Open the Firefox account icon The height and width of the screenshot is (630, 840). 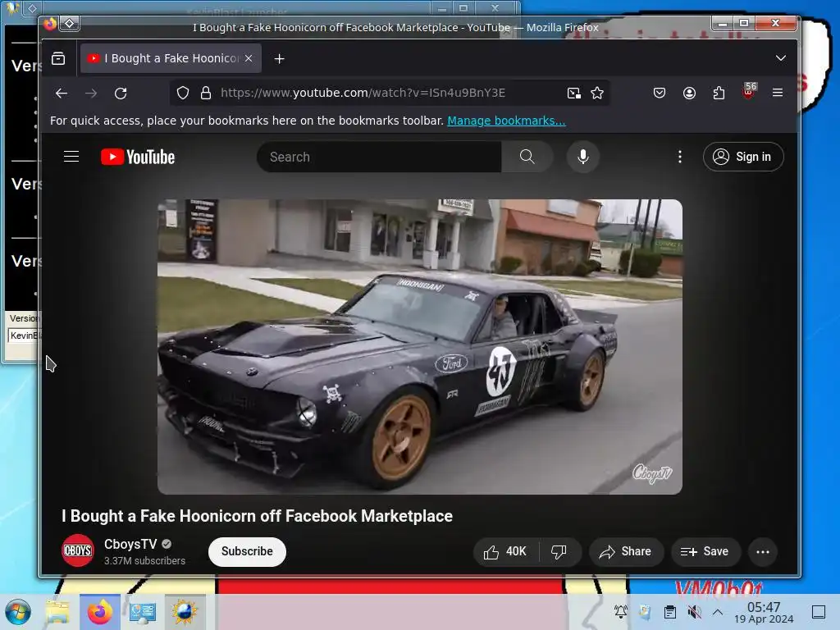[689, 94]
